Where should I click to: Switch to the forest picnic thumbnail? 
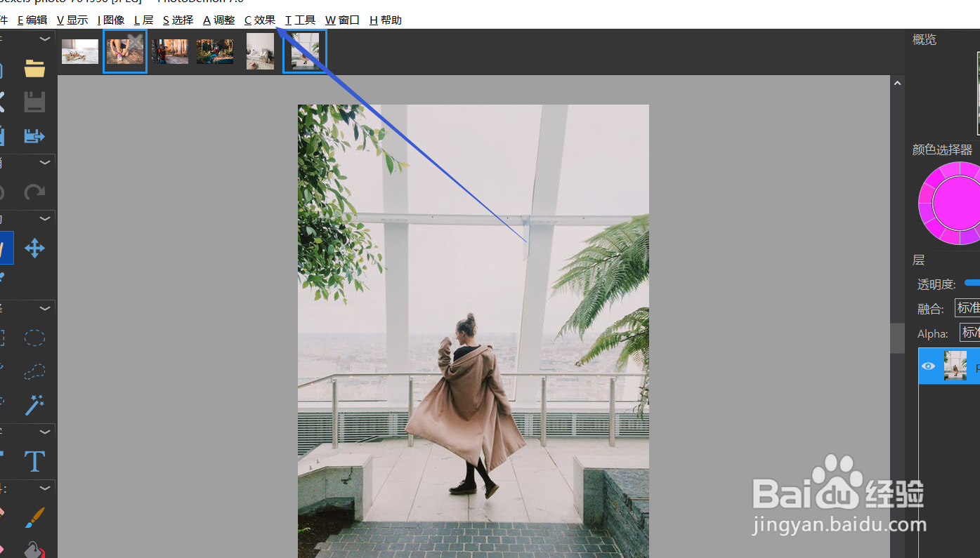[215, 51]
